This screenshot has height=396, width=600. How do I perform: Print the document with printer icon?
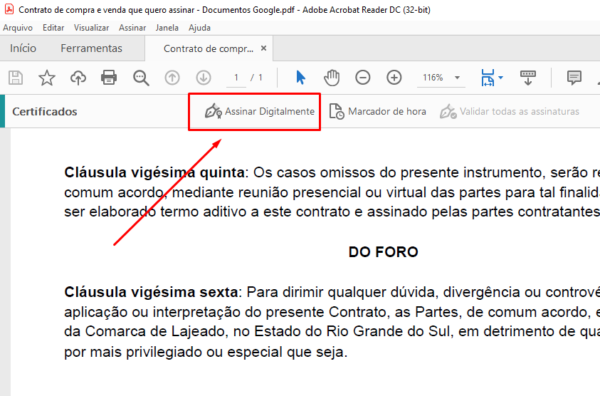(x=109, y=78)
